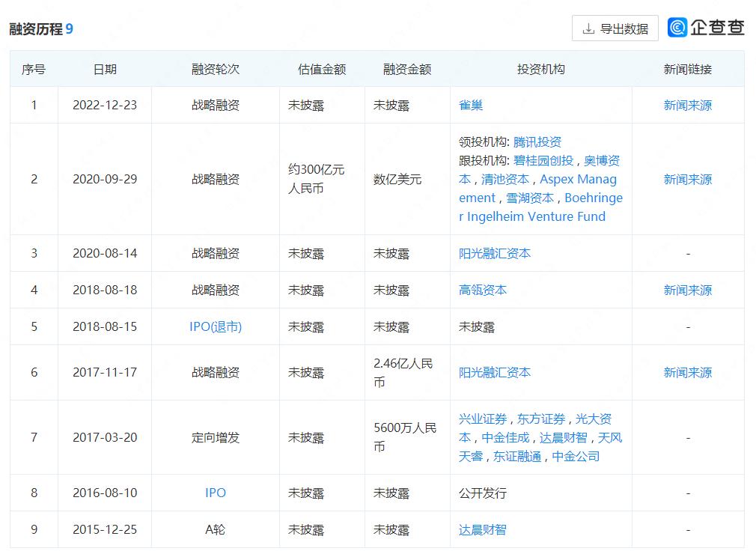
Task: Click the 融资历程 section title
Action: click(x=36, y=29)
